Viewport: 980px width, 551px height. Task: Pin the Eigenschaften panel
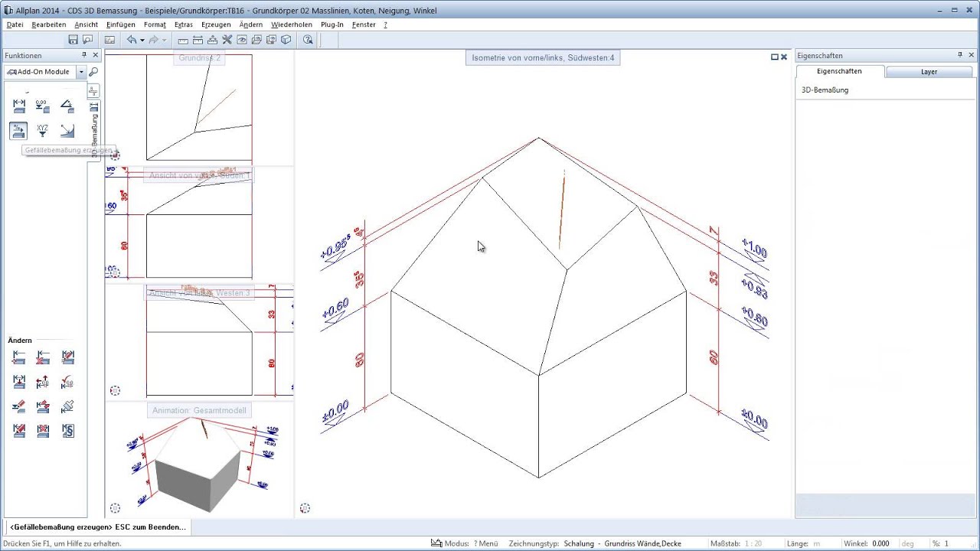[960, 55]
